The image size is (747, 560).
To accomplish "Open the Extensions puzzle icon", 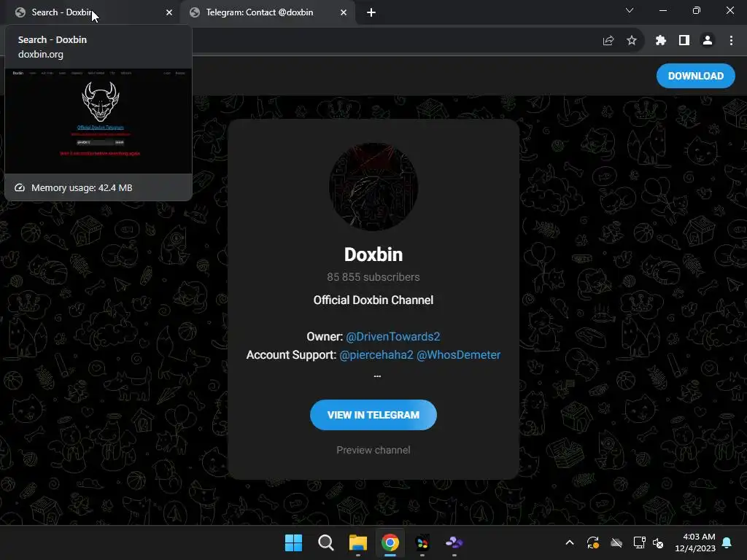I will tap(661, 41).
